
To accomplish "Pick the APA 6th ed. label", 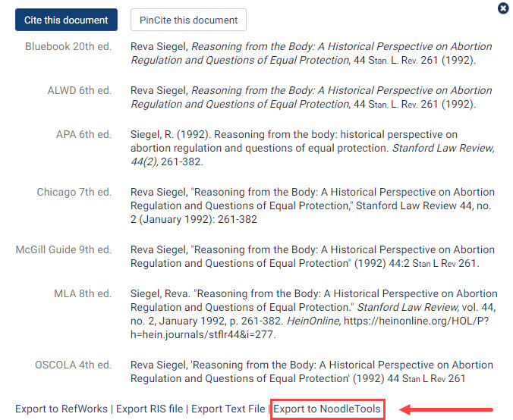I will (83, 134).
